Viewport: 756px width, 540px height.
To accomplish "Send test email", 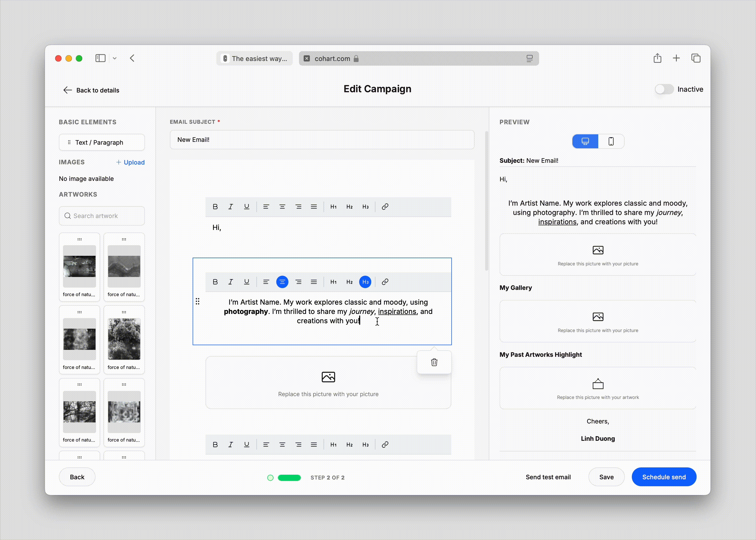I will pyautogui.click(x=548, y=477).
